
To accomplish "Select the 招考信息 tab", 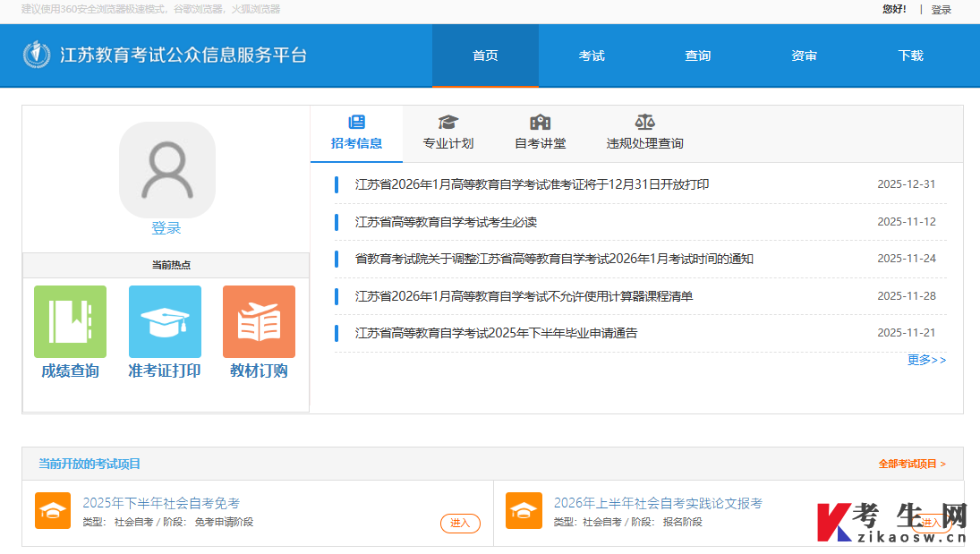I will click(356, 133).
